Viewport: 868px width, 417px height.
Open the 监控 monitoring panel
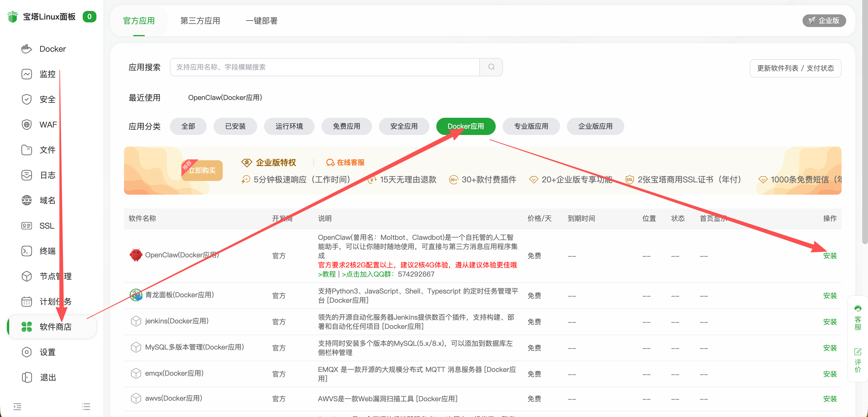[x=48, y=74]
